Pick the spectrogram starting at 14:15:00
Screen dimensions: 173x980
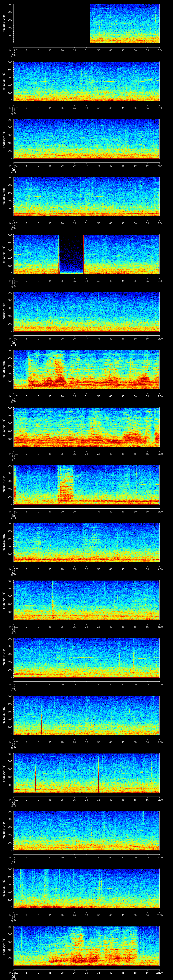point(87,658)
